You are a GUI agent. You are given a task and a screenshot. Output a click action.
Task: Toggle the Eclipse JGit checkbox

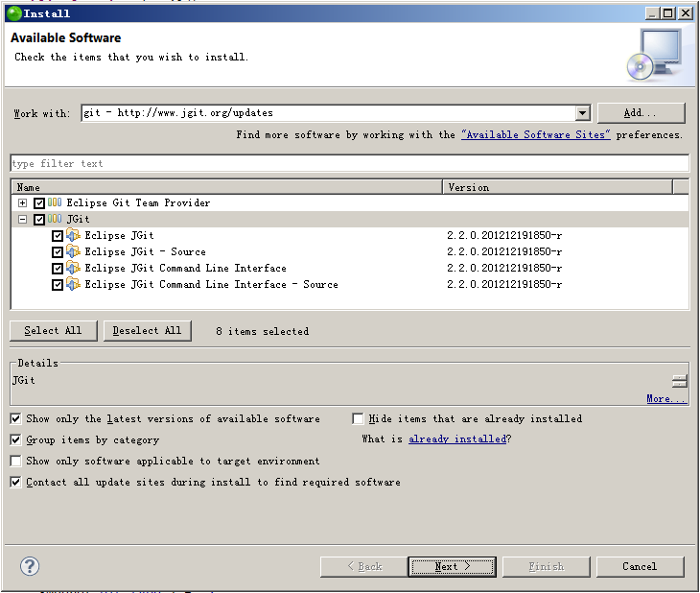58,235
